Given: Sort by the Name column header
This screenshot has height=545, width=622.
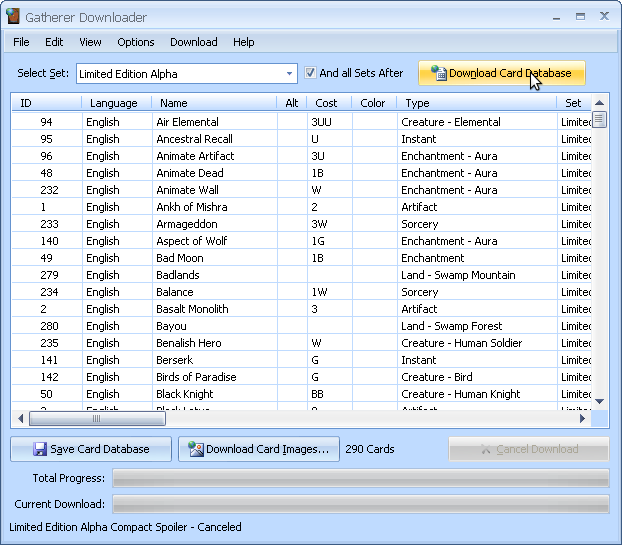Looking at the screenshot, I should pyautogui.click(x=214, y=103).
